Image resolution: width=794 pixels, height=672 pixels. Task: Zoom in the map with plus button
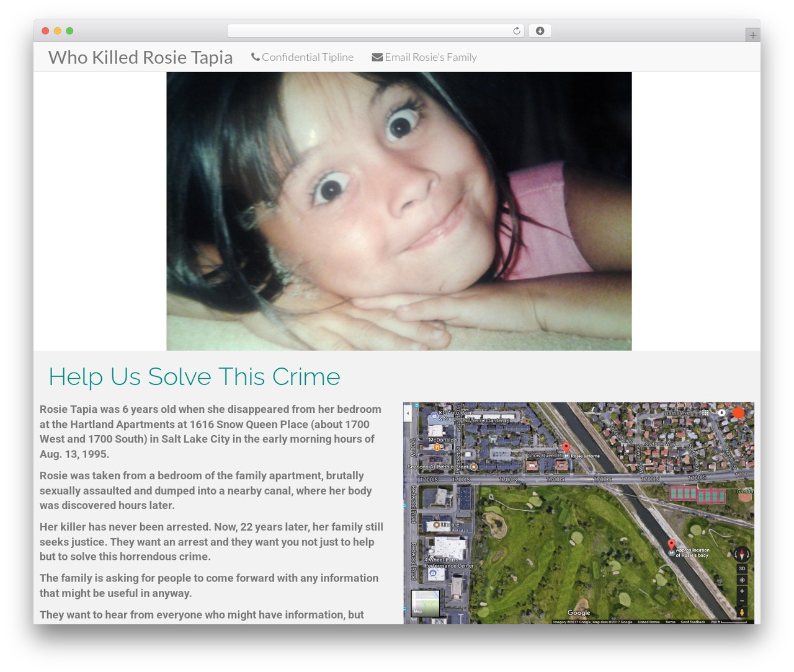coord(742,591)
